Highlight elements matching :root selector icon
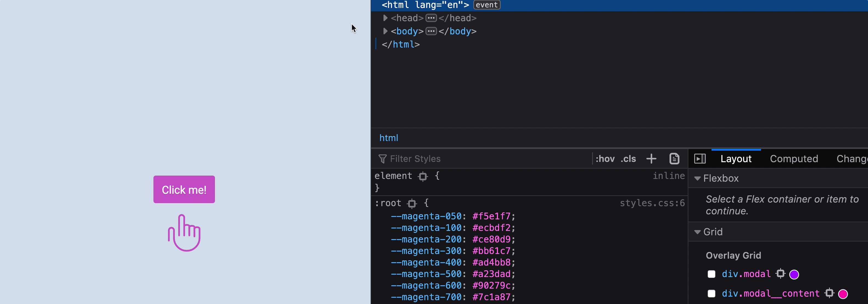Screen dimensions: 868x304 412,203
